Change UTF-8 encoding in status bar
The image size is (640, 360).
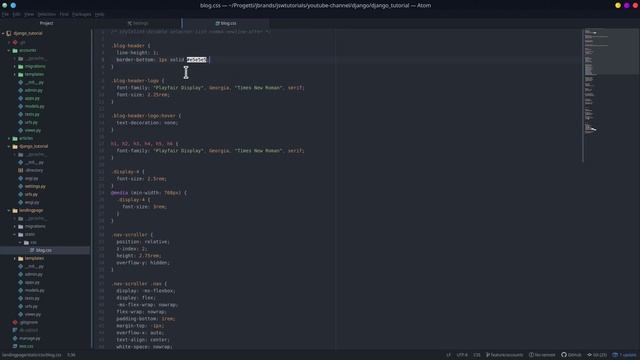pyautogui.click(x=462, y=355)
